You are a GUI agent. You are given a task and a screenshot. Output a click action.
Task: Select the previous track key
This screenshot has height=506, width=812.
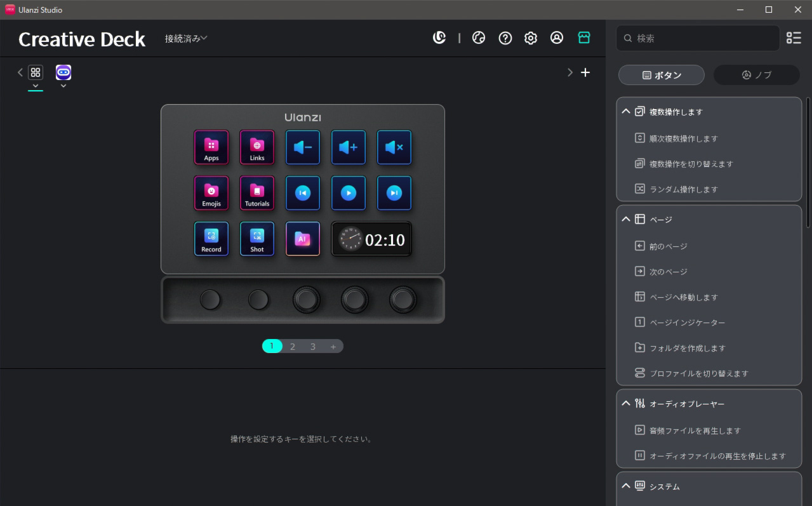[303, 193]
